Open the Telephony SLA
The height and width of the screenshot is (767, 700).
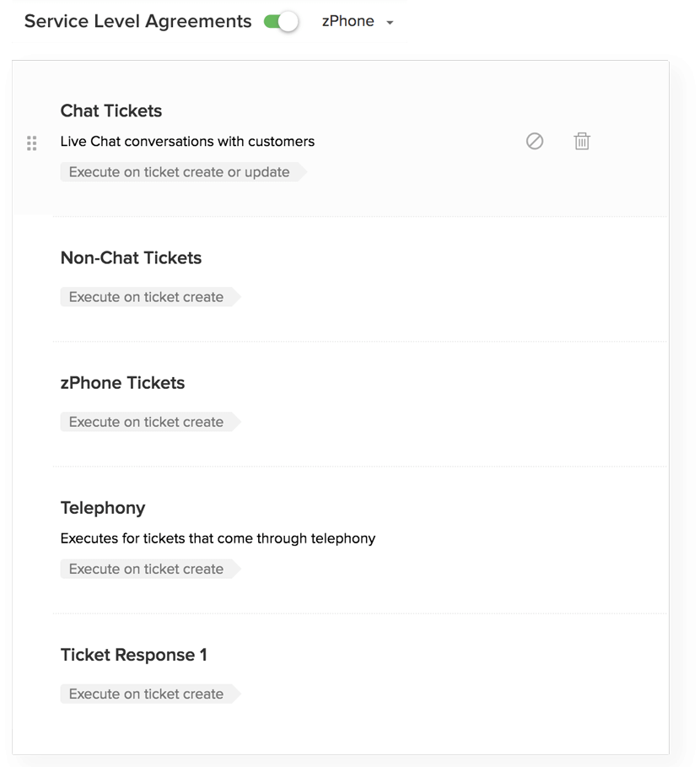pos(103,508)
